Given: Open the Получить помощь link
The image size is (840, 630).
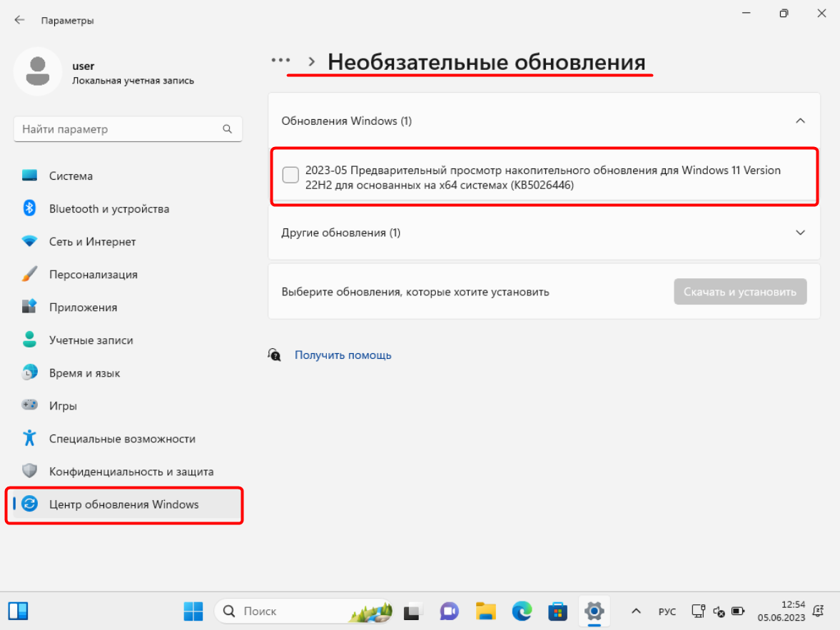Looking at the screenshot, I should (343, 355).
